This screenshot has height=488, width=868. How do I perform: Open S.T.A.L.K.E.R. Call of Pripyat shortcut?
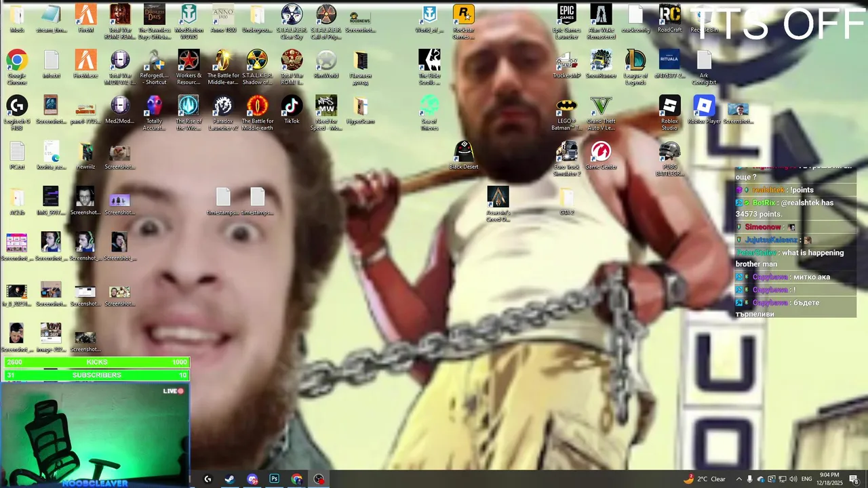pyautogui.click(x=326, y=22)
